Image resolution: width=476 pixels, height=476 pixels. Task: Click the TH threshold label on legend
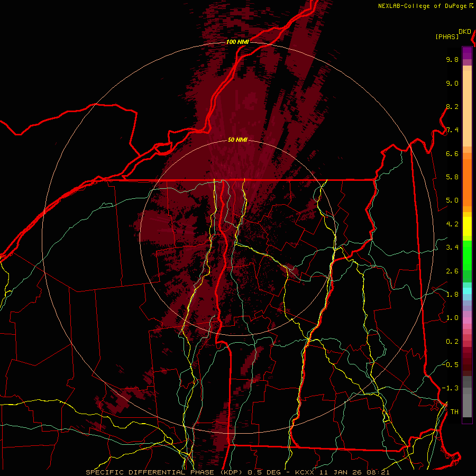pos(454,412)
